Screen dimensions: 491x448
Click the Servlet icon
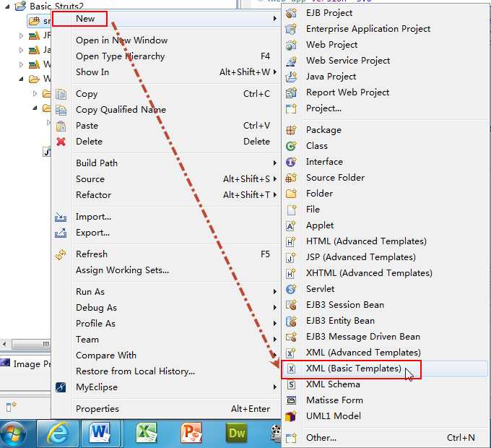pos(291,289)
